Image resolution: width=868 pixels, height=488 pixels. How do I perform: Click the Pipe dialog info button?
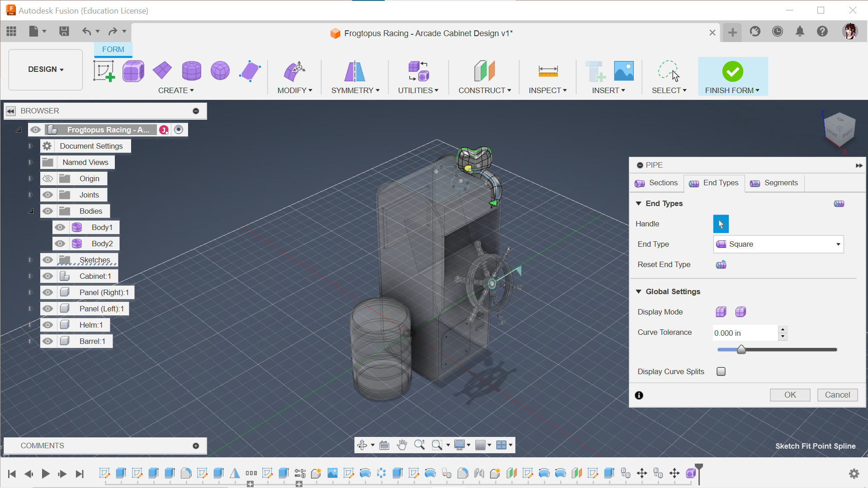pos(639,395)
